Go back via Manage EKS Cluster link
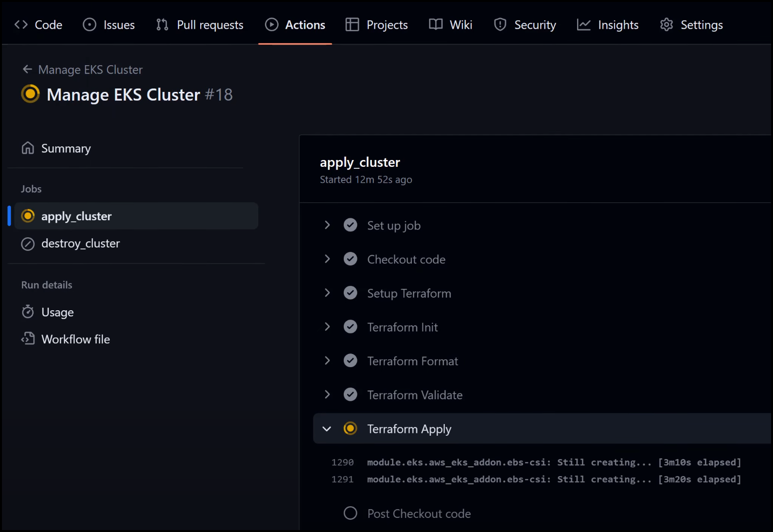This screenshot has height=532, width=773. [x=90, y=70]
